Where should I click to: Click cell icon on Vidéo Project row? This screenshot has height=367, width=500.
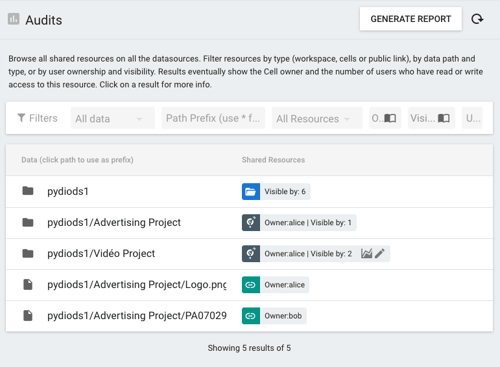coord(251,254)
